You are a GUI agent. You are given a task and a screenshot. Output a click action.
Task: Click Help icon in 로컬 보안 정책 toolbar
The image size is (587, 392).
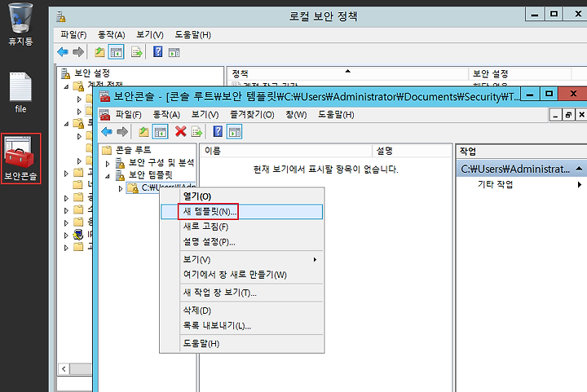[158, 51]
